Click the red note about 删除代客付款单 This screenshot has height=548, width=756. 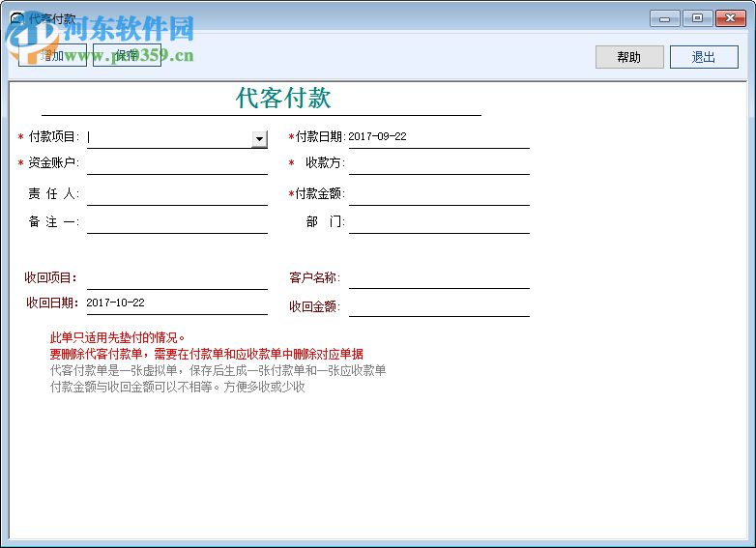(x=206, y=355)
